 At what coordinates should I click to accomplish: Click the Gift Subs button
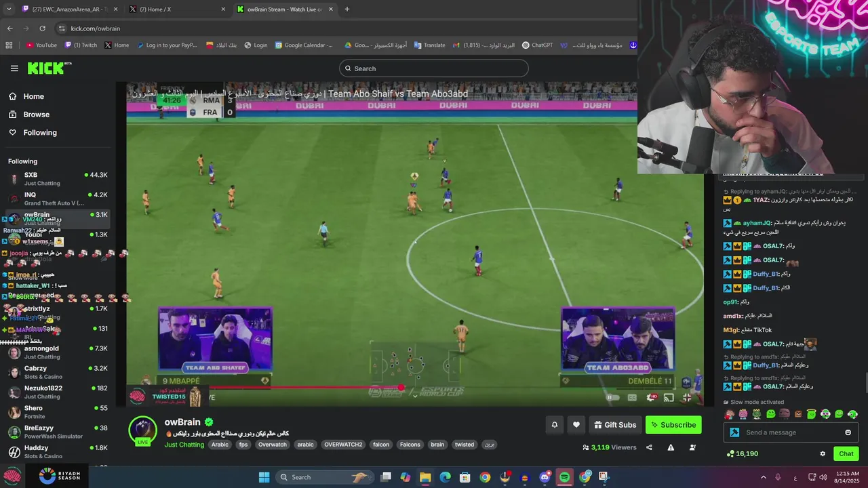(615, 425)
